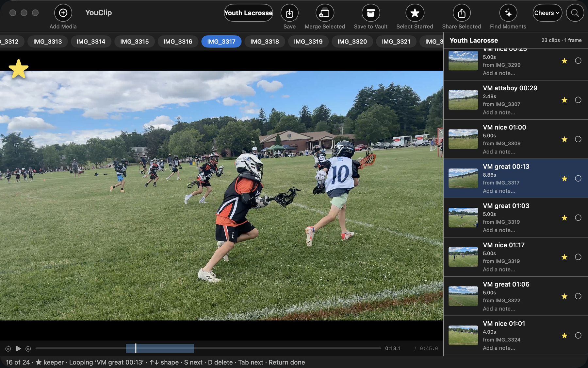
Task: Open the Cheers dropdown menu
Action: point(547,13)
